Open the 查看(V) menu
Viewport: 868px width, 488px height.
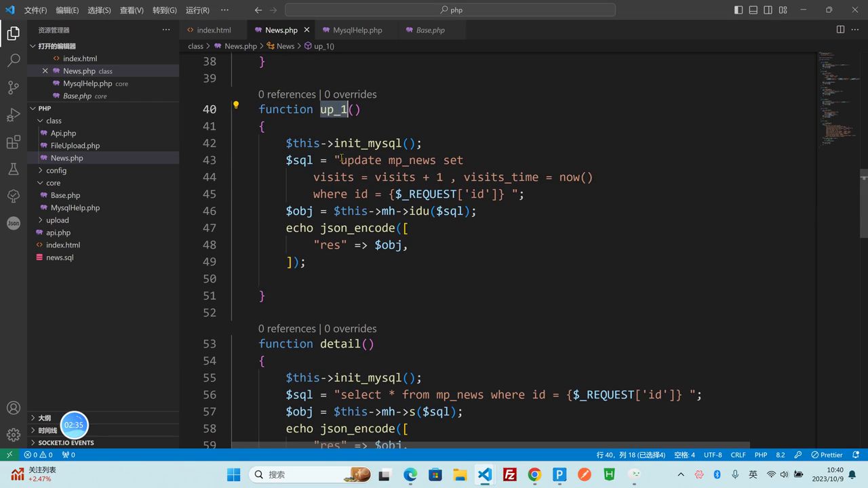132,10
